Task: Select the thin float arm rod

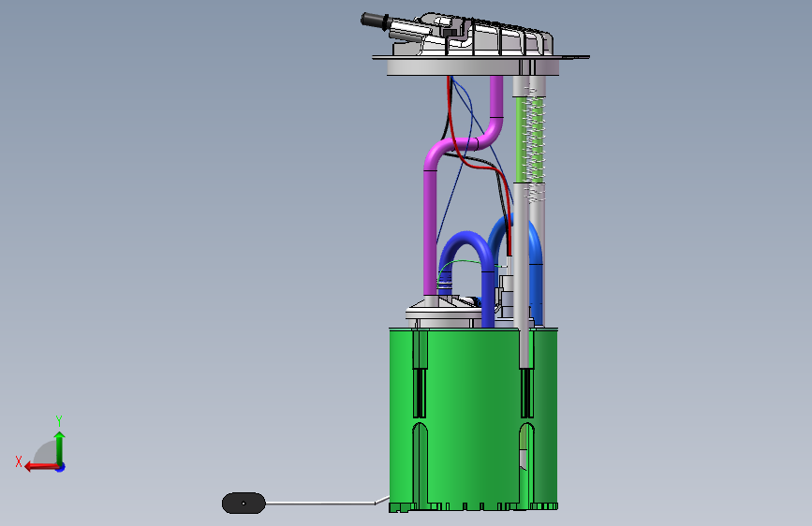Action: (x=327, y=503)
